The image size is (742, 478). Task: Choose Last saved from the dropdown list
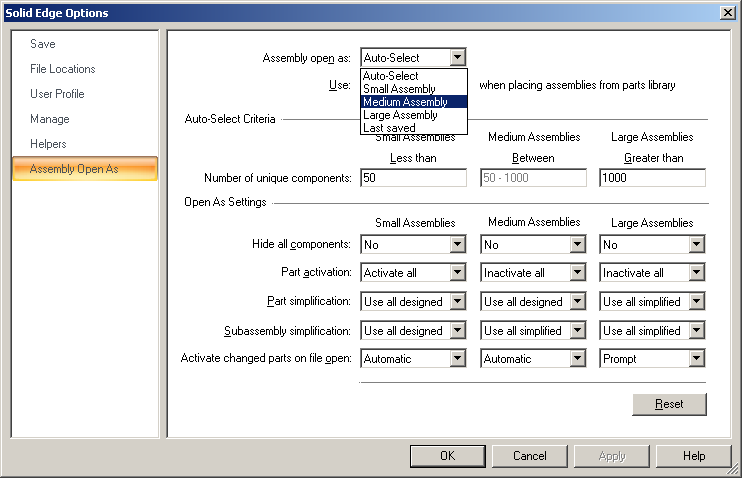(x=414, y=128)
